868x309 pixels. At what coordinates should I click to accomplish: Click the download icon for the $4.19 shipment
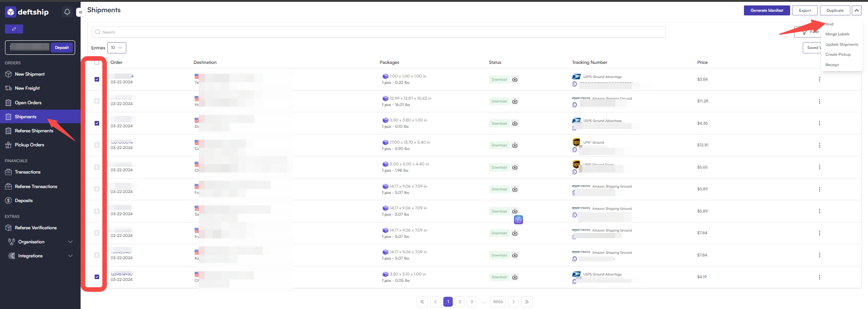(515, 277)
